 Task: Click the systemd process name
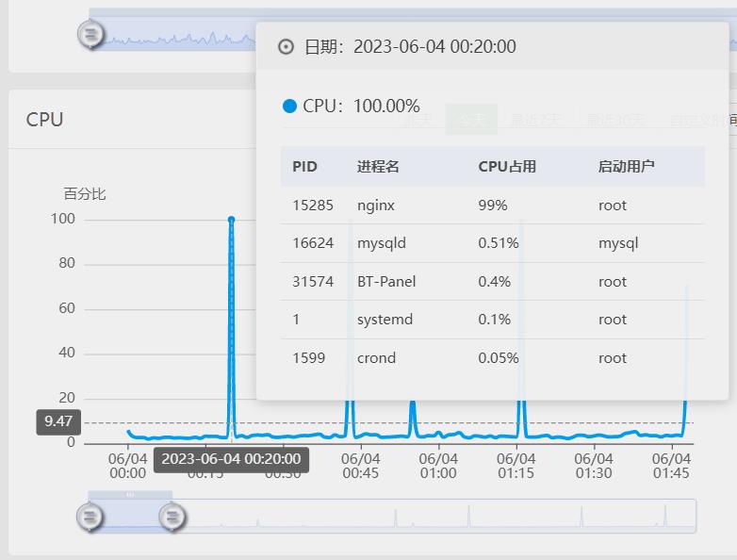[x=385, y=320]
